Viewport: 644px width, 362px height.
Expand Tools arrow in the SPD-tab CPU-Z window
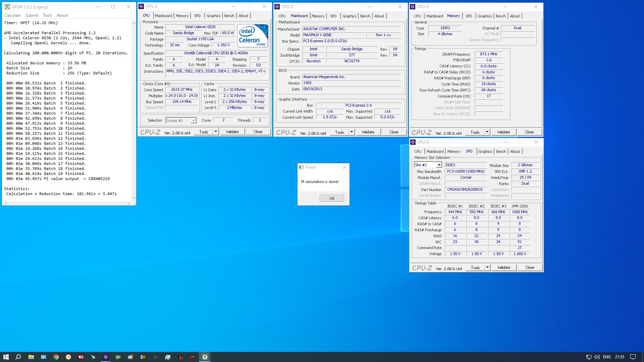[487, 267]
